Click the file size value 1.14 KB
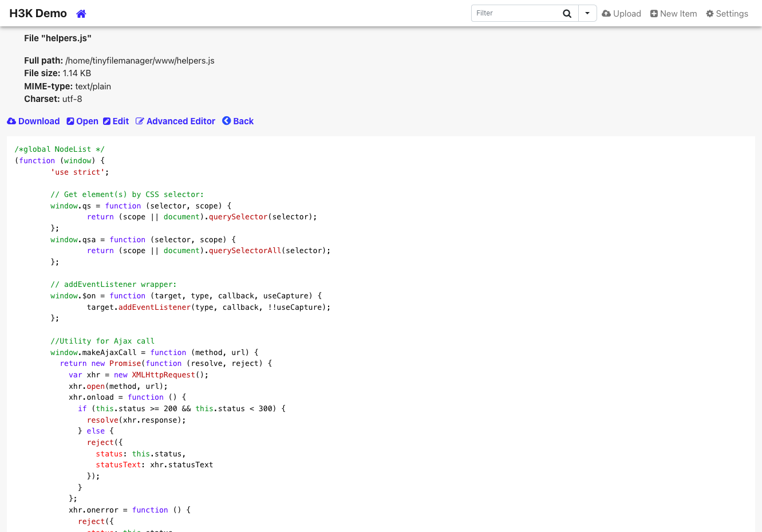Viewport: 762px width, 532px height. tap(77, 73)
